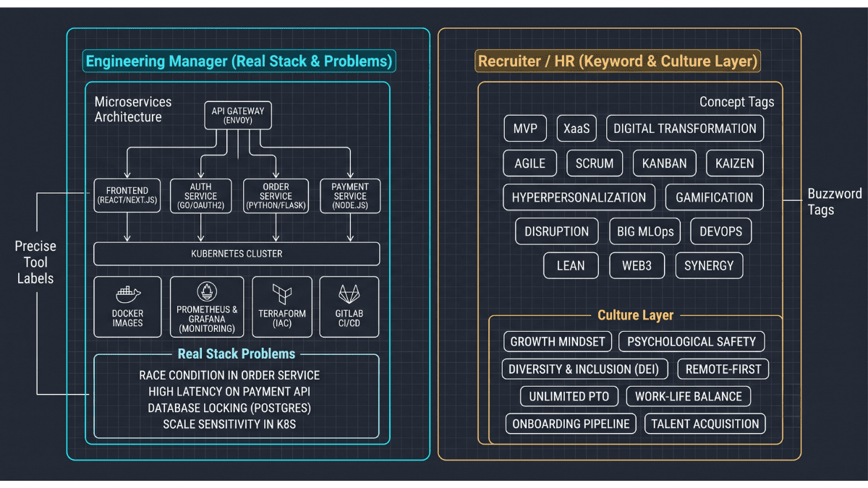Click the GitLab fox icon
The width and height of the screenshot is (868, 488).
349,295
